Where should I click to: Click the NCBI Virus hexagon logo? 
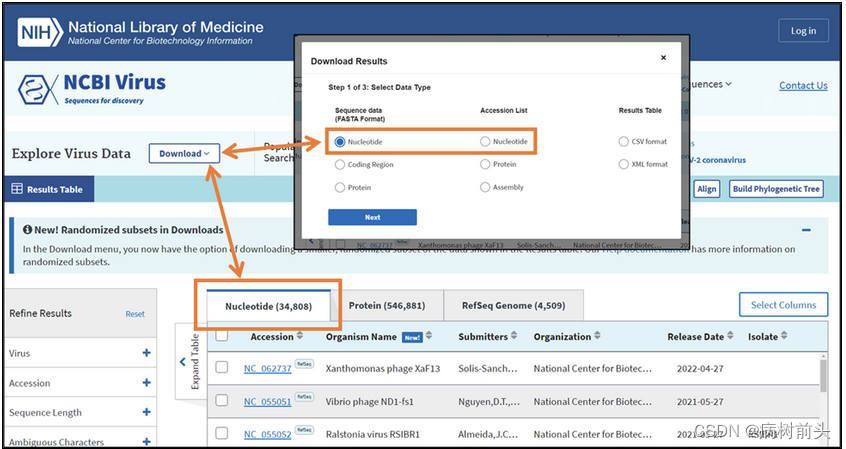(x=38, y=90)
